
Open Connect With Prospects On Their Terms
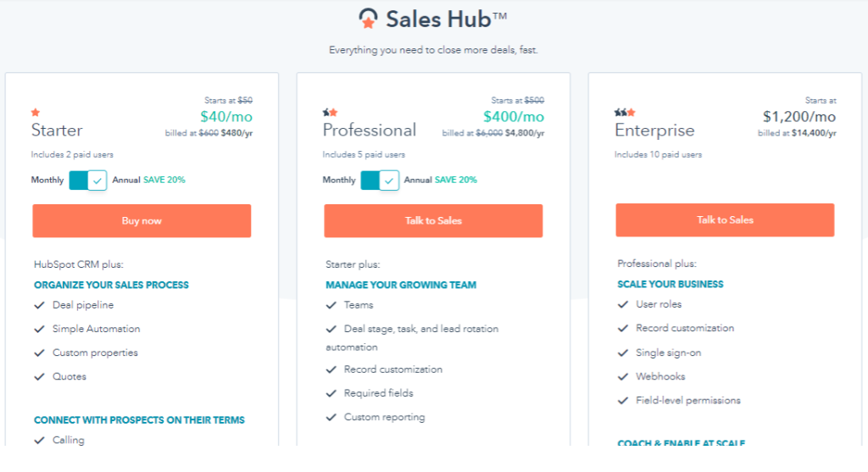(x=139, y=419)
